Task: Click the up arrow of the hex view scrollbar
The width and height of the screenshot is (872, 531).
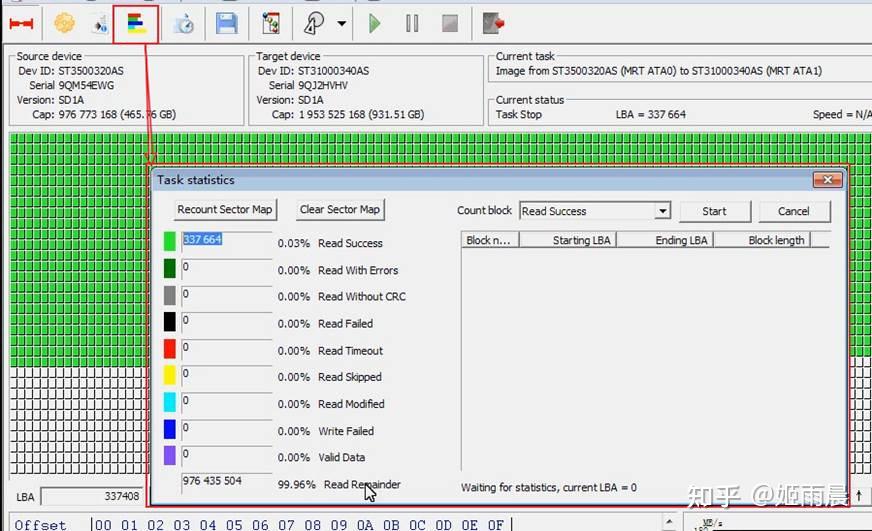Action: (x=669, y=522)
